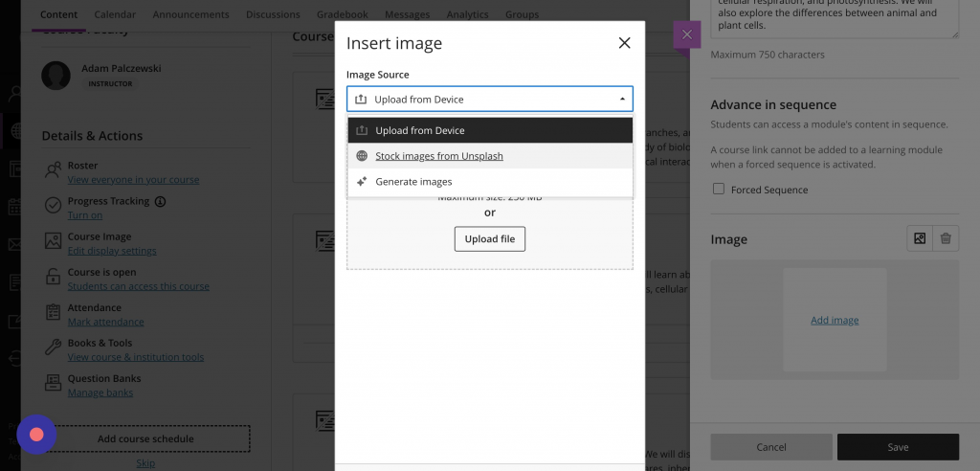
Task: Open the Groups tab
Action: (x=522, y=14)
